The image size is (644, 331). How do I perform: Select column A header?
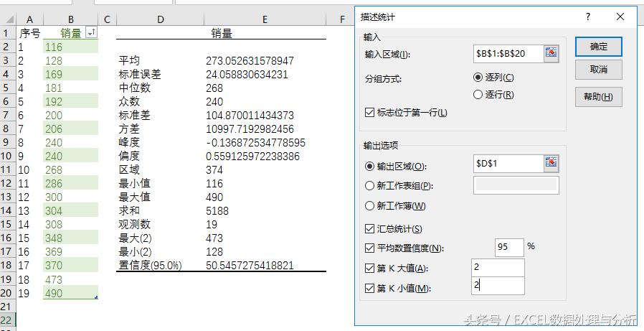pyautogui.click(x=29, y=19)
